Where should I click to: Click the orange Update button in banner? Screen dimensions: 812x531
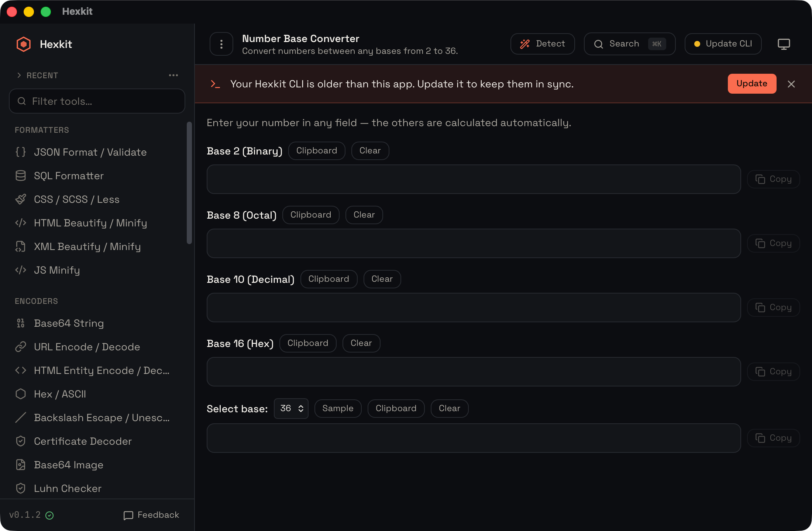click(x=752, y=84)
